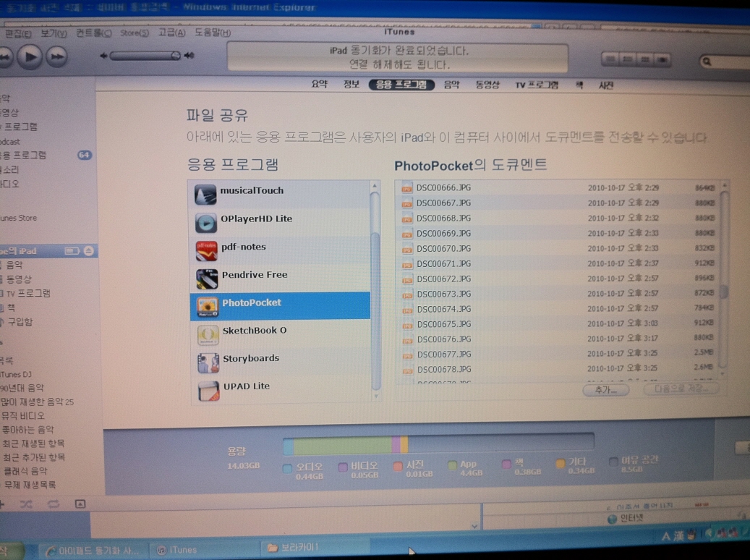
Task: Toggle shuffle with the crossed-arrows button
Action: (26, 504)
